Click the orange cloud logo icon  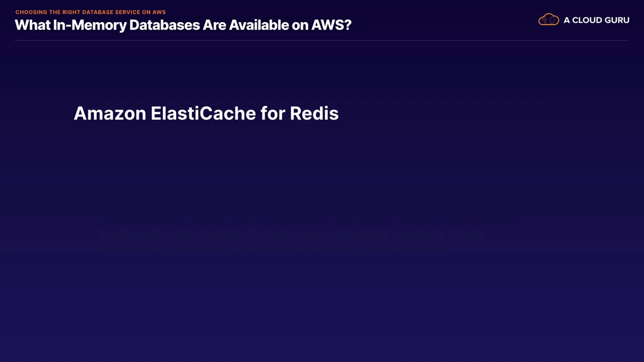click(548, 20)
